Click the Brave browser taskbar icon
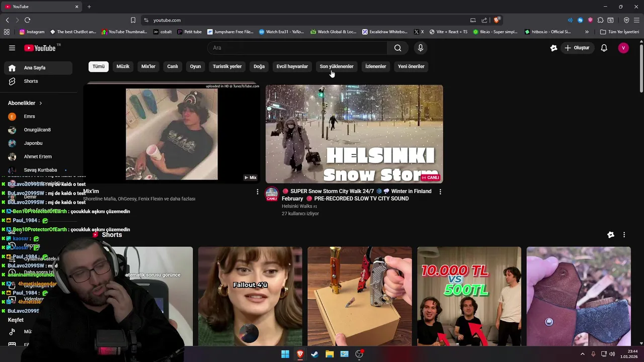 pyautogui.click(x=300, y=354)
